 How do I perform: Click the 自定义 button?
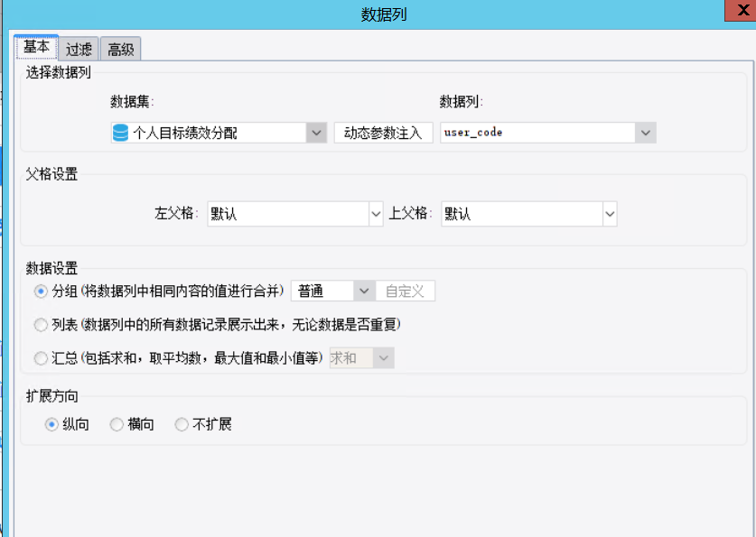point(405,291)
